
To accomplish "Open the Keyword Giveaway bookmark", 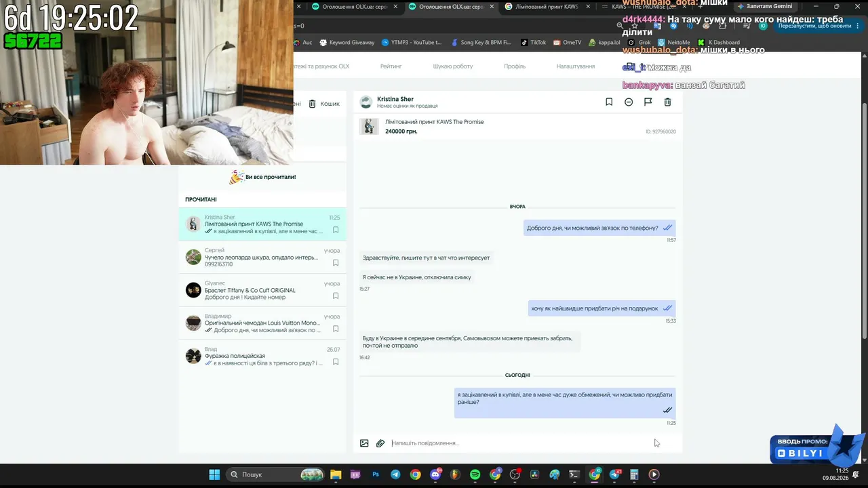I will coord(347,42).
